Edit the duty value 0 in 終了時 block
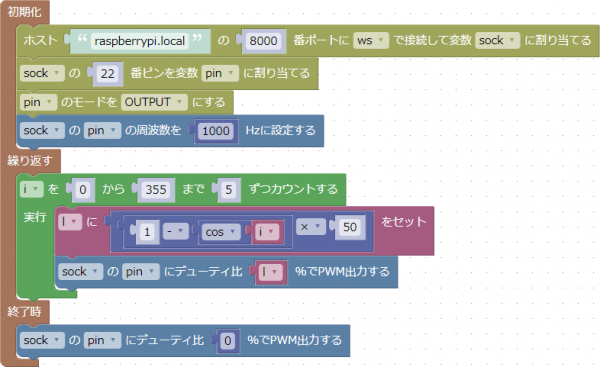600x367 pixels. point(227,341)
